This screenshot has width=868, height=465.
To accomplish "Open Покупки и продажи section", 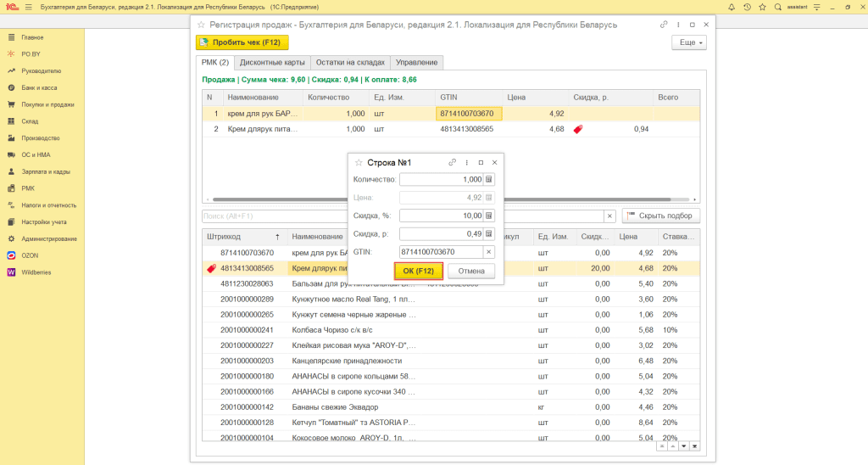I will point(47,104).
